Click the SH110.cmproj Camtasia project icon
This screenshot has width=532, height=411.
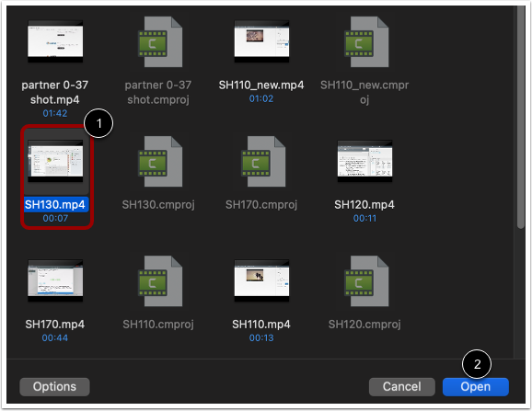pos(160,280)
